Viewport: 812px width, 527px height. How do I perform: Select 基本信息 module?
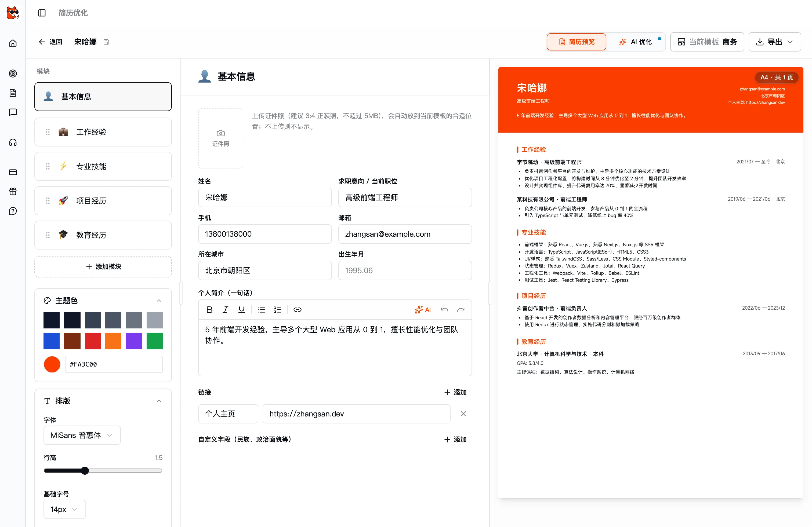click(103, 97)
